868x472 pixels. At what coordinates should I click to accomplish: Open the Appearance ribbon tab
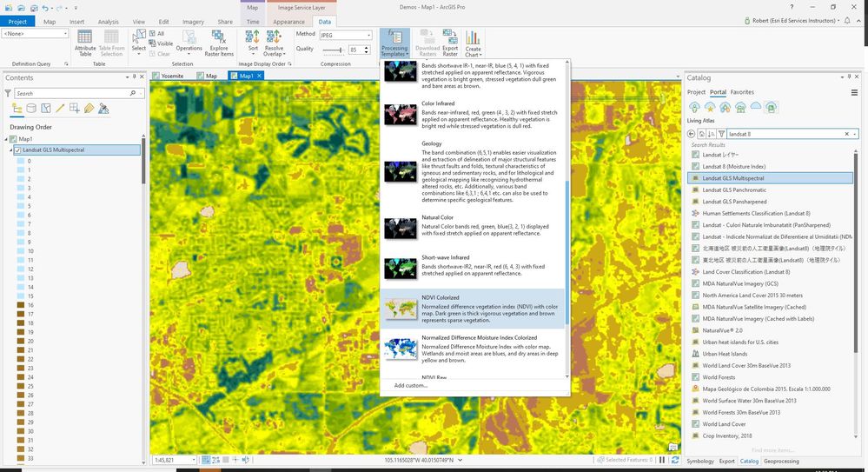(x=288, y=22)
